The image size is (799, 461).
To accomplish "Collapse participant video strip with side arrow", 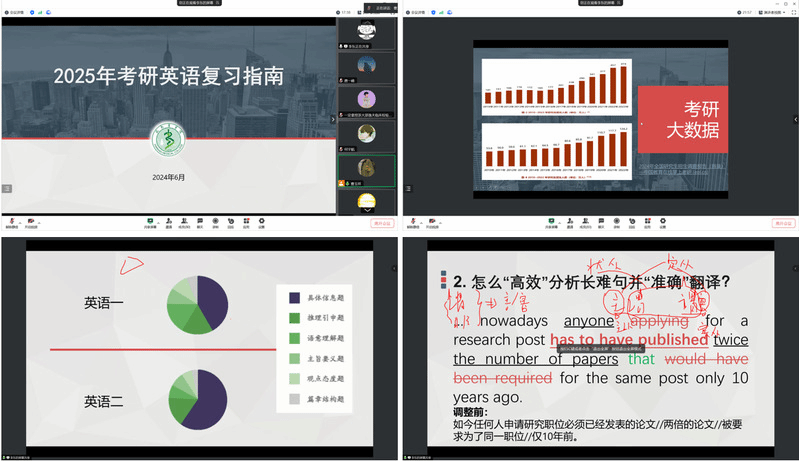I will [x=334, y=119].
